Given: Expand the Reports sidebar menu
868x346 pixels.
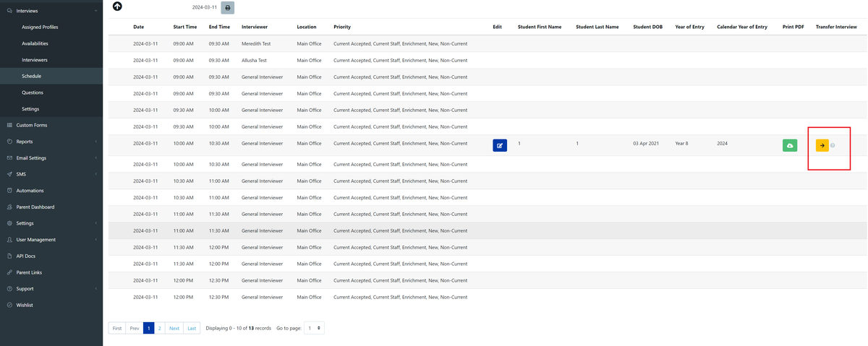Looking at the screenshot, I should coord(95,142).
